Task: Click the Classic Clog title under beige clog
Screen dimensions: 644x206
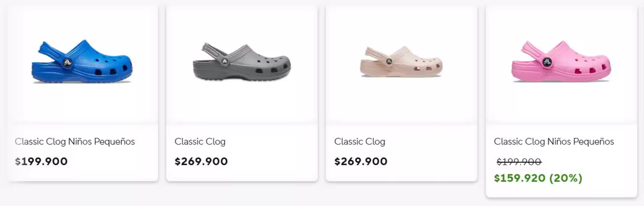Action: [x=360, y=142]
